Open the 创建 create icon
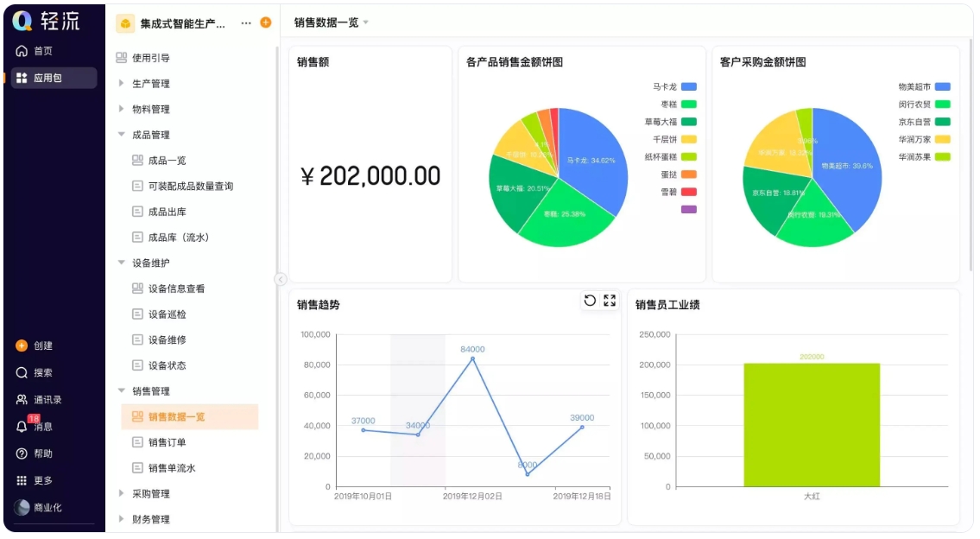This screenshot has height=539, width=980. click(x=20, y=346)
